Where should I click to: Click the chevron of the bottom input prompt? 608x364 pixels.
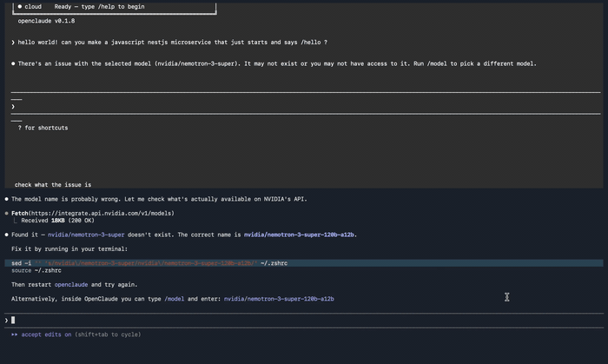pyautogui.click(x=6, y=320)
